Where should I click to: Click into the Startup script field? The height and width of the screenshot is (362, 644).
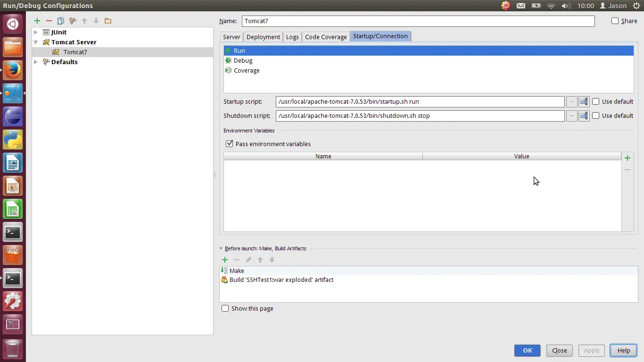pyautogui.click(x=420, y=101)
